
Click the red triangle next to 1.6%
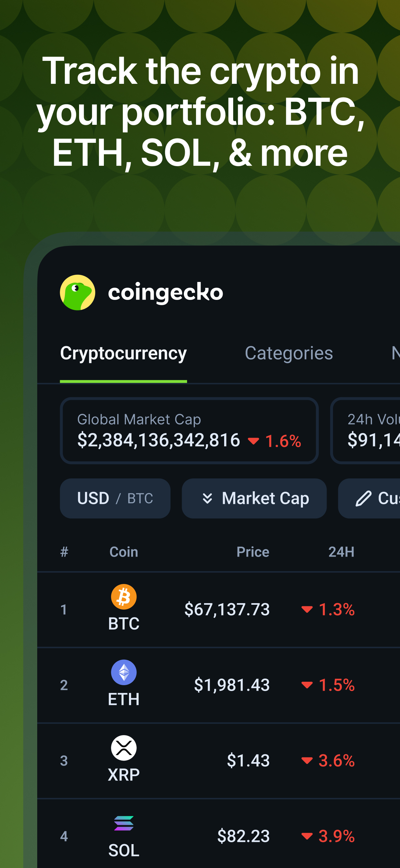(254, 440)
